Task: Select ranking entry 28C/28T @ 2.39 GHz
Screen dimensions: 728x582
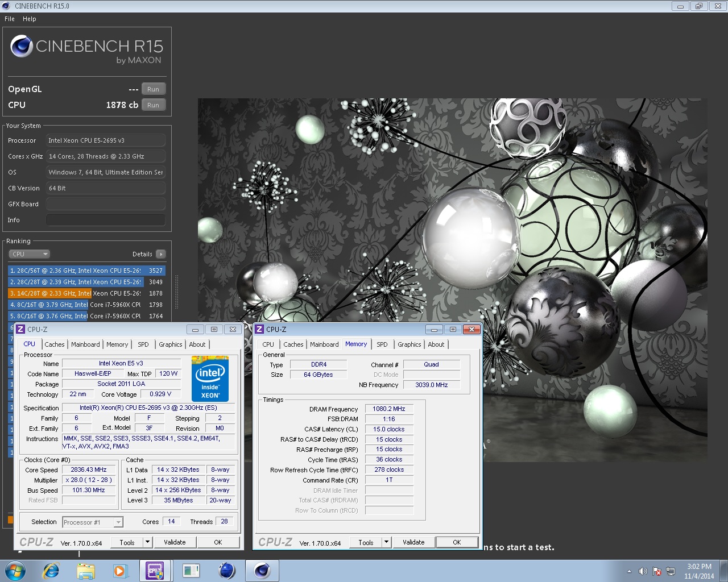Action: (86, 282)
